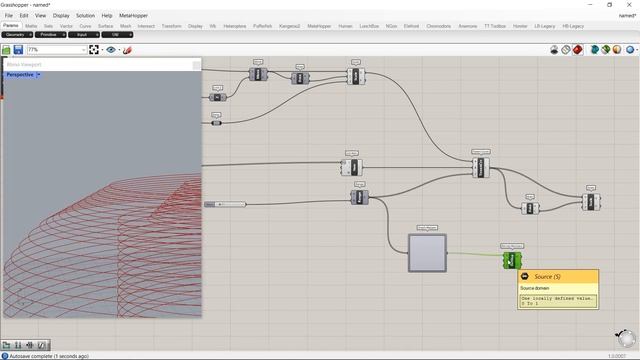Switch to the Params tab
This screenshot has width=640, height=360.
(11, 26)
